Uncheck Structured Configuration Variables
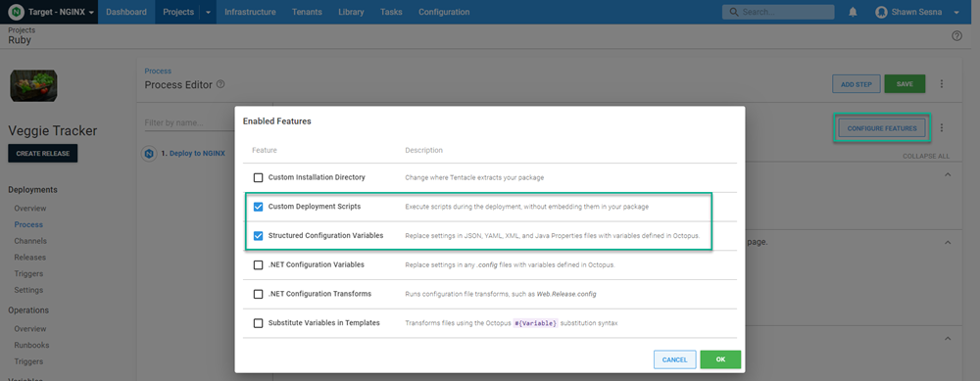Screen dimensions: 980x381 (x=258, y=235)
